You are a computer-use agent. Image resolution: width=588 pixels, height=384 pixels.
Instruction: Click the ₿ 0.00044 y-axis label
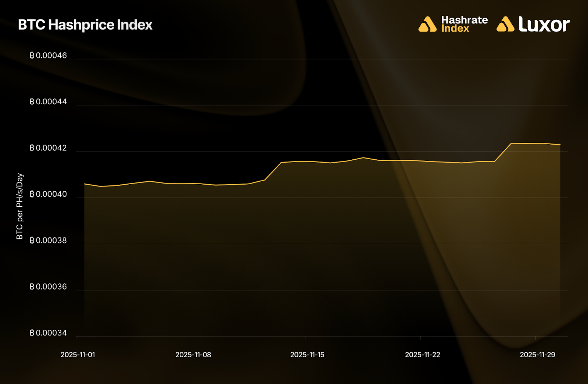pos(48,102)
